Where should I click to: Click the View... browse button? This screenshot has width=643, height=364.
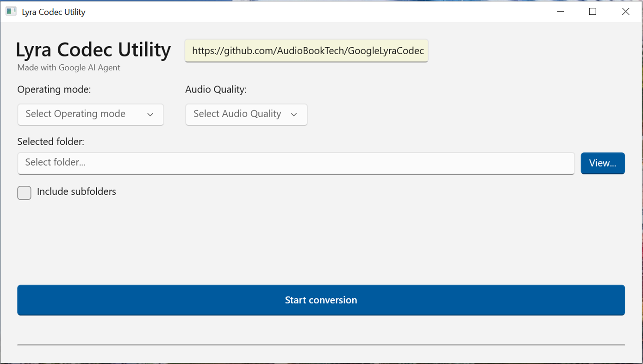(603, 163)
